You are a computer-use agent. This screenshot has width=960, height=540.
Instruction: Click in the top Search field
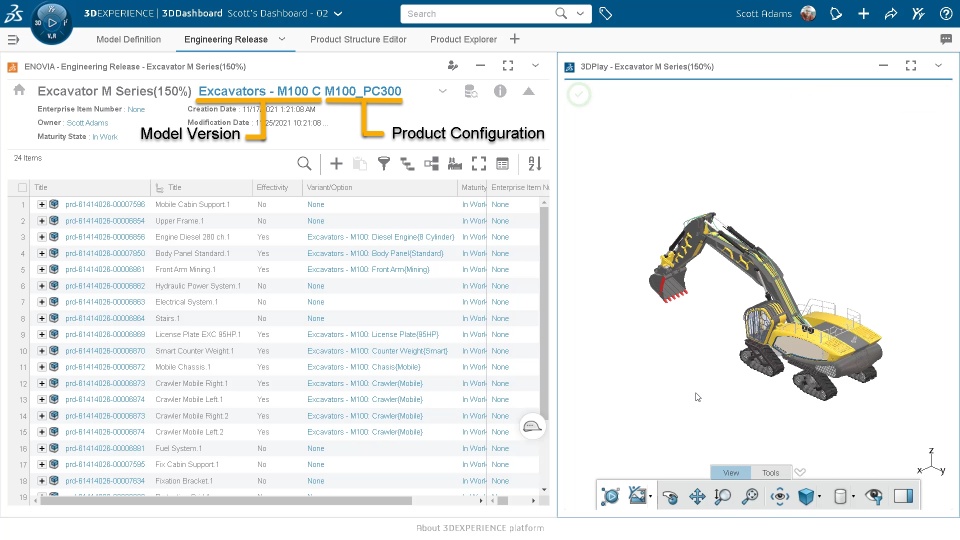tap(478, 13)
